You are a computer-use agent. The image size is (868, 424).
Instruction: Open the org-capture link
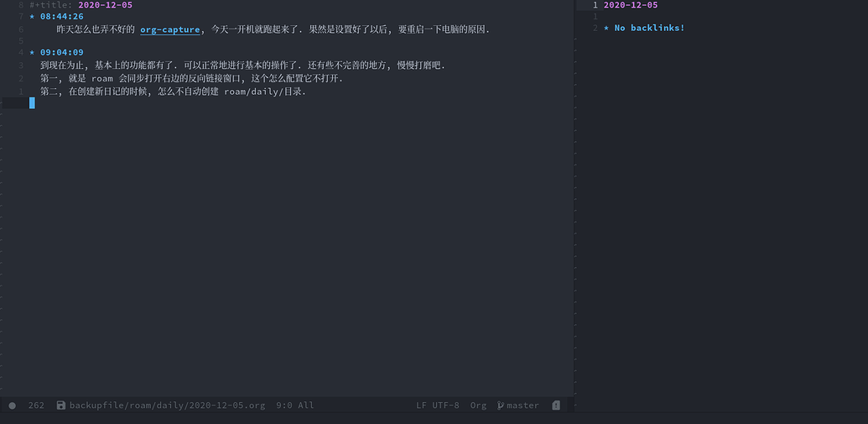pyautogui.click(x=170, y=30)
